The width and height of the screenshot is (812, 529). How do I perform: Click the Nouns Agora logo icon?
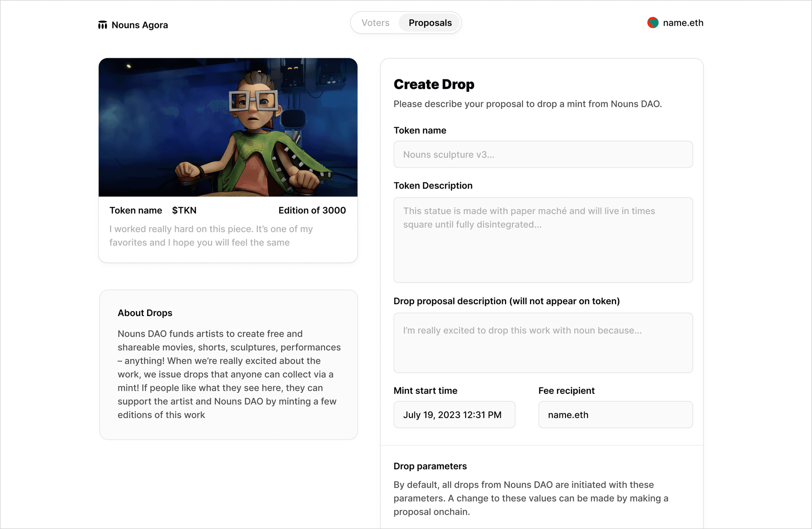click(x=102, y=25)
